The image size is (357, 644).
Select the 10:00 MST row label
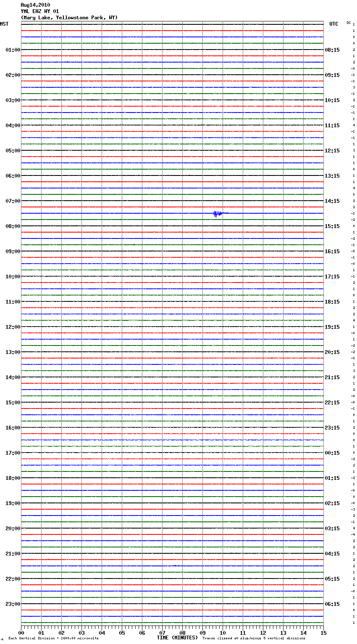pos(13,277)
